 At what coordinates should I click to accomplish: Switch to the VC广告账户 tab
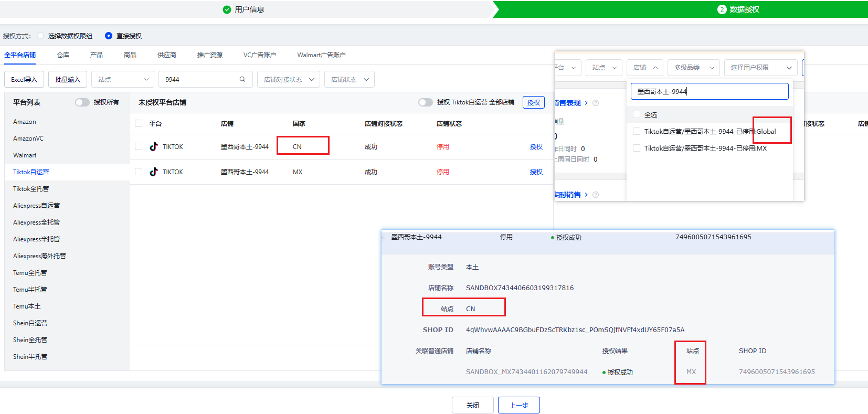[260, 55]
